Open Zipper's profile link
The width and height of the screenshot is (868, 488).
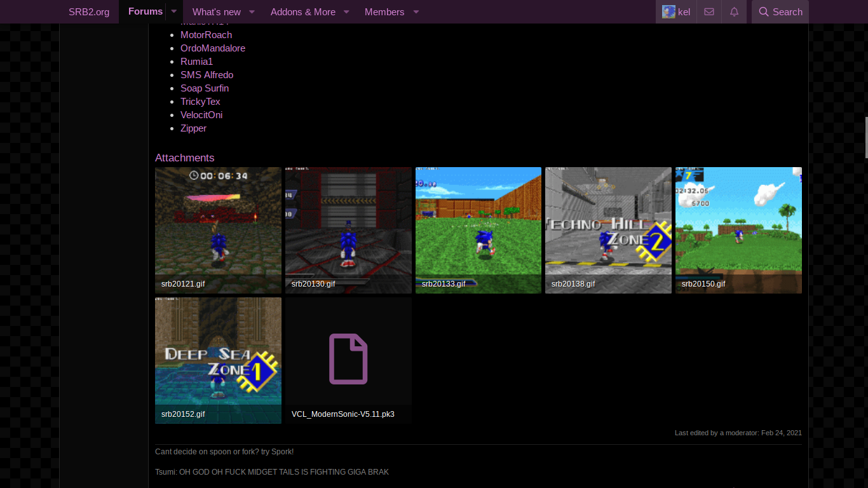pyautogui.click(x=193, y=128)
